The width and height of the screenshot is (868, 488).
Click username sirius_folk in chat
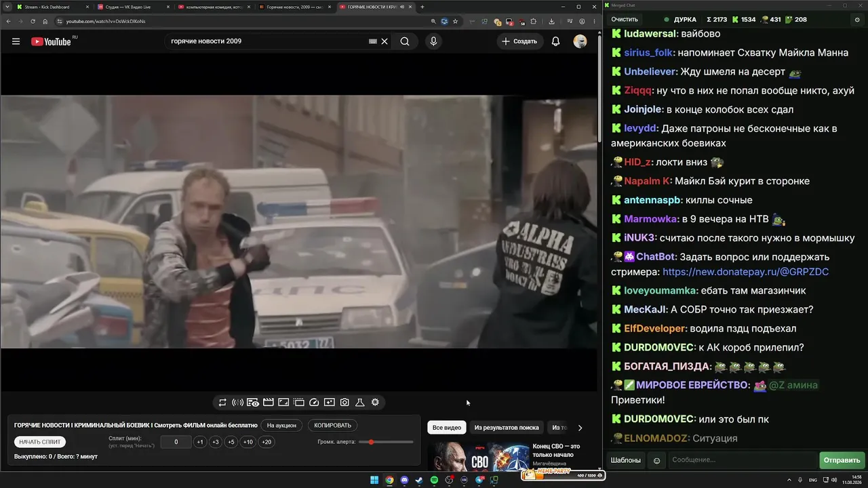tap(648, 53)
